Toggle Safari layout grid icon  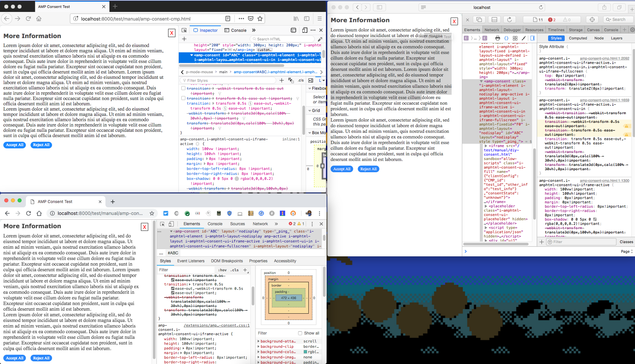(515, 38)
